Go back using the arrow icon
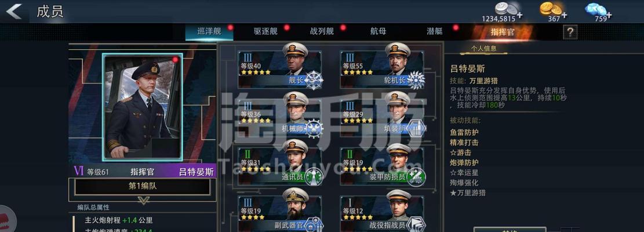The height and width of the screenshot is (232, 644). coord(14,12)
